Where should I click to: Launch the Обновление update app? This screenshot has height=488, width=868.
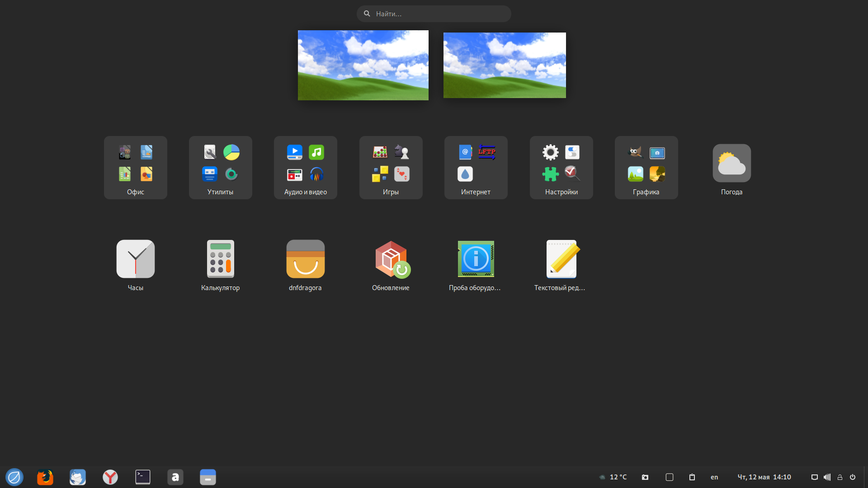pyautogui.click(x=391, y=259)
